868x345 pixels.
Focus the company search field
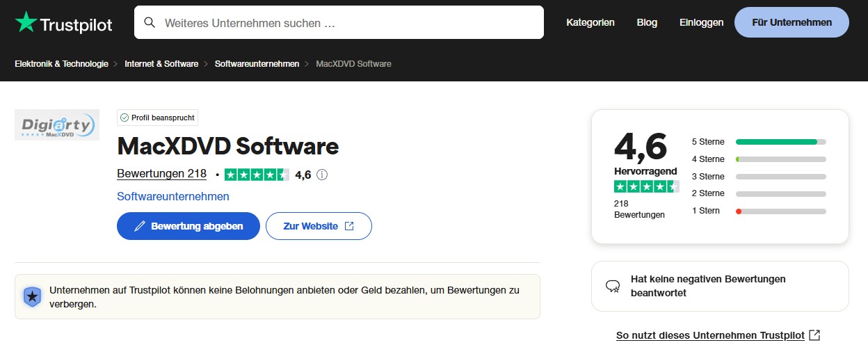pos(339,22)
